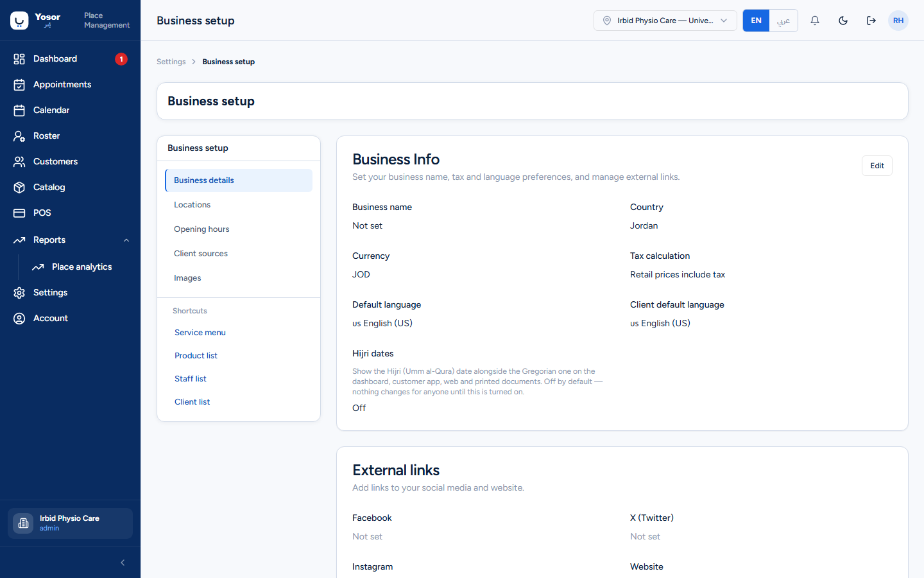
Task: Open the Irbid Physio Care location dropdown
Action: (665, 21)
